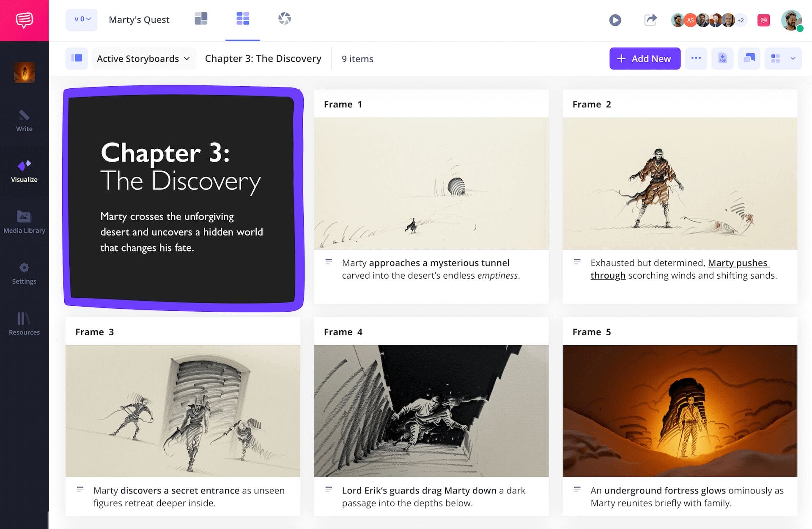The width and height of the screenshot is (812, 529).
Task: Export the storyboard as PDF
Action: (722, 58)
